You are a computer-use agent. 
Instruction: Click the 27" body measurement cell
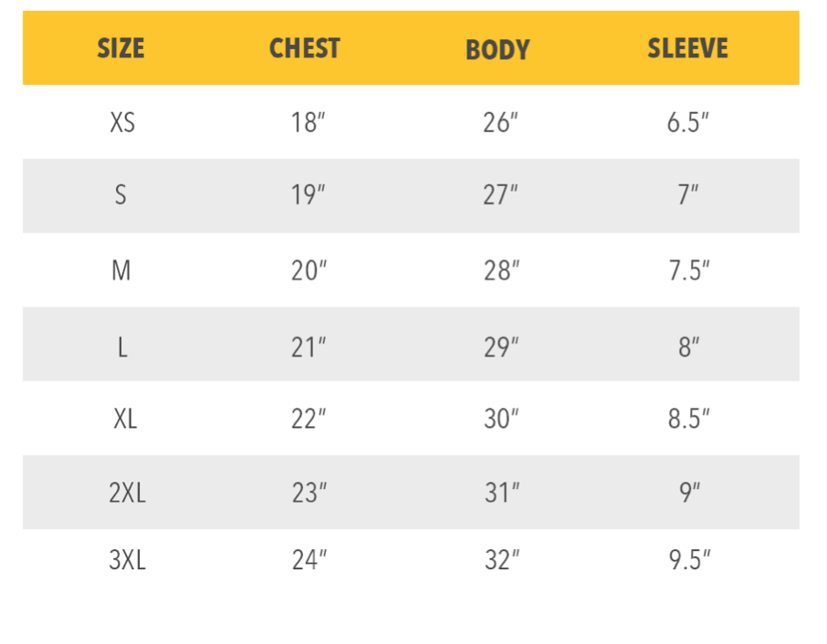pos(500,195)
